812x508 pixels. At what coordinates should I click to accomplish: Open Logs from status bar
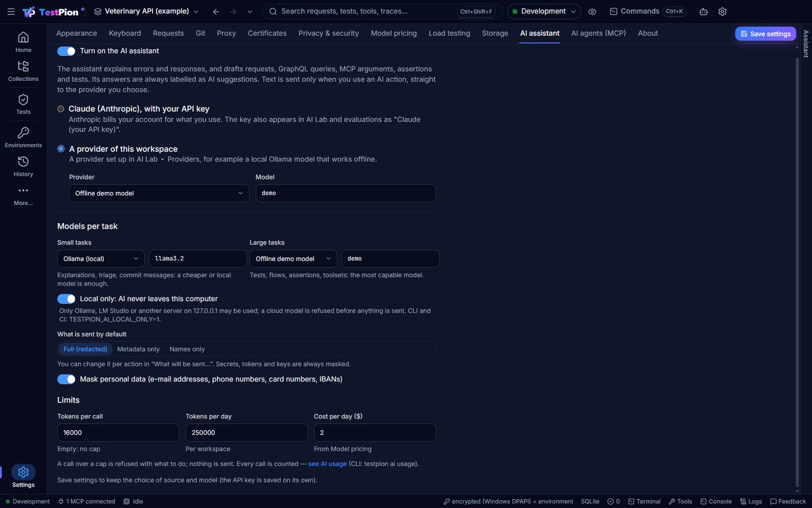point(751,501)
